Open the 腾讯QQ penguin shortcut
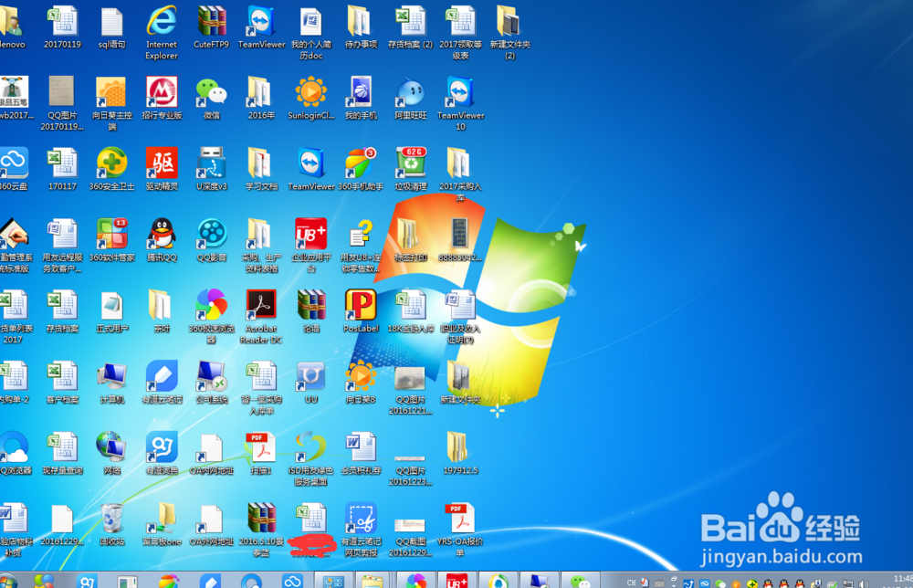The image size is (913, 588). click(162, 240)
